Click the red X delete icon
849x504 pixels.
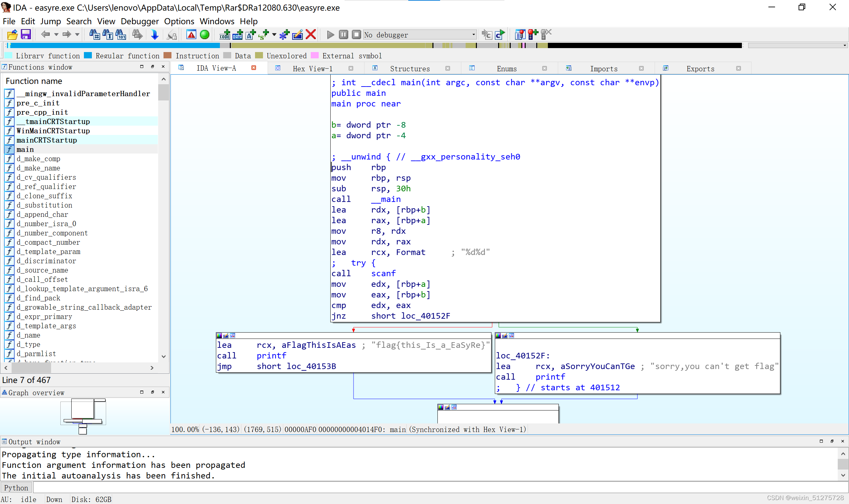pyautogui.click(x=311, y=34)
